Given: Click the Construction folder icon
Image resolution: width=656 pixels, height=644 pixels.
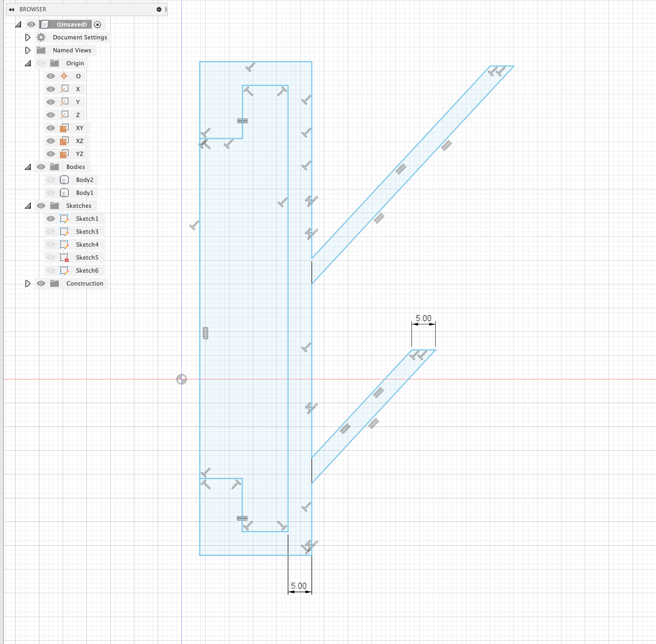Looking at the screenshot, I should pyautogui.click(x=54, y=283).
